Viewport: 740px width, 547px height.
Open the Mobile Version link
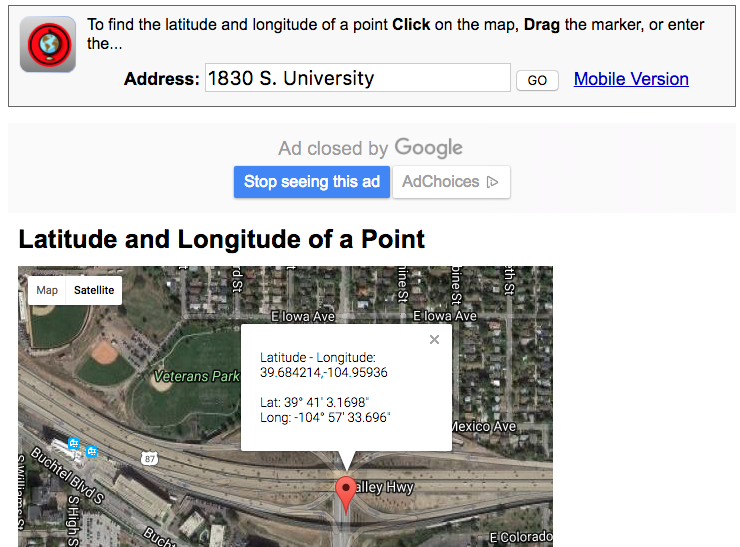[x=631, y=79]
